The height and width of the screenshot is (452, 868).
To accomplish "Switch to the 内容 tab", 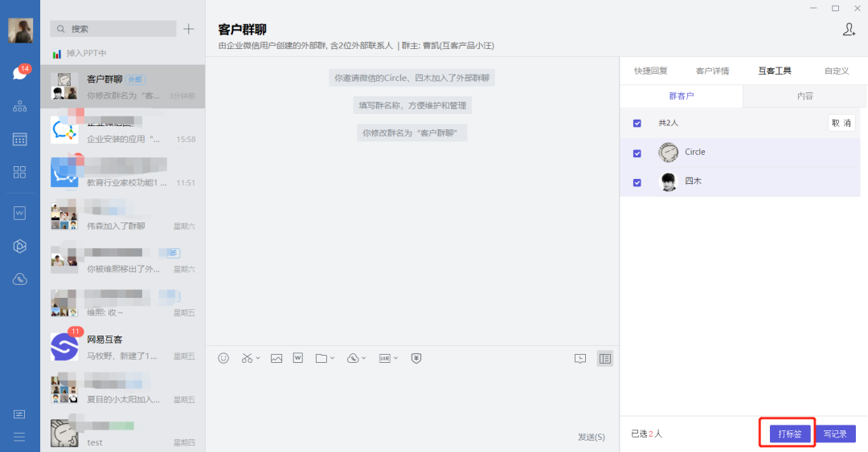I will click(x=805, y=96).
